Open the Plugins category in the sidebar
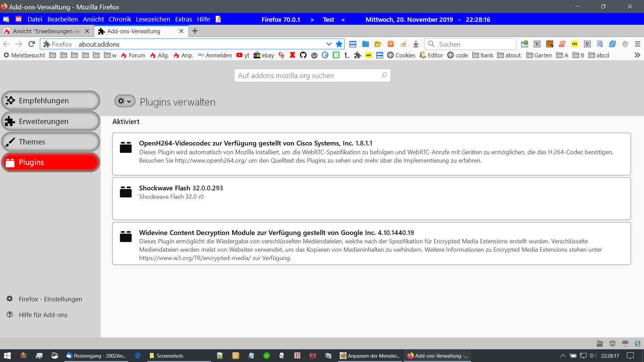 coord(51,162)
